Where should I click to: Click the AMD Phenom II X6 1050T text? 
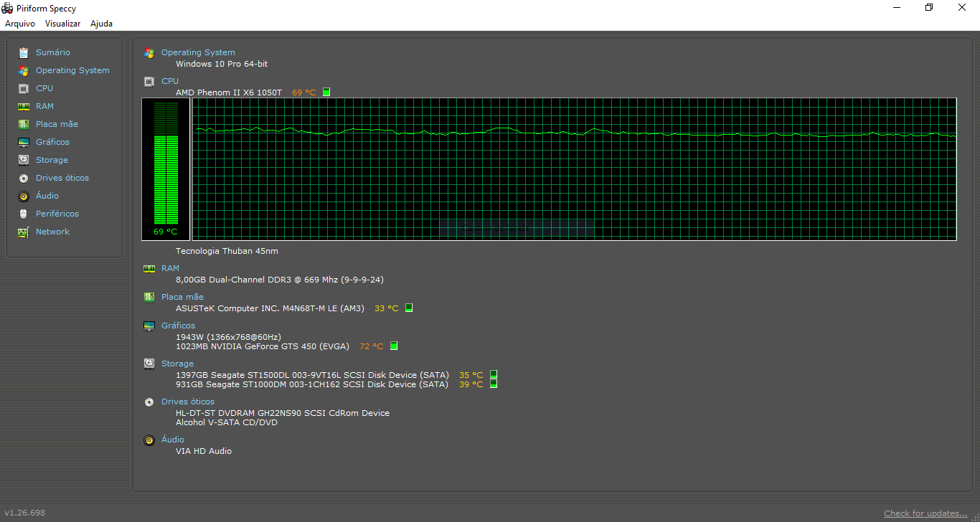click(229, 92)
